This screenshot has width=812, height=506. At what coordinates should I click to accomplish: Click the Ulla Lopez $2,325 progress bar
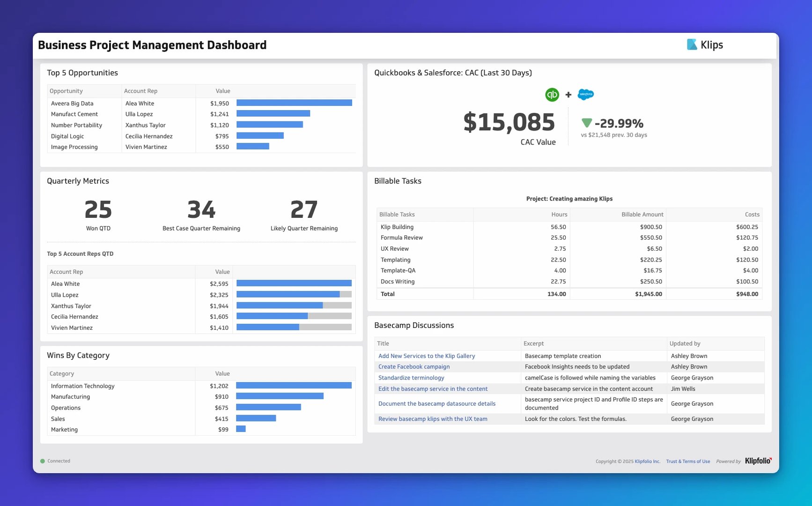point(294,294)
